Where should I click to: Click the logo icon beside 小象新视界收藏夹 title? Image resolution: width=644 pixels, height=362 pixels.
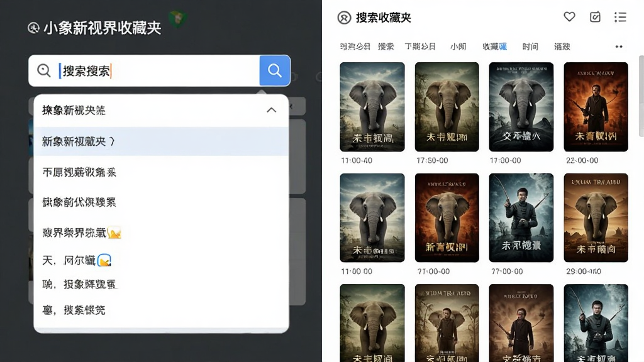(x=33, y=28)
